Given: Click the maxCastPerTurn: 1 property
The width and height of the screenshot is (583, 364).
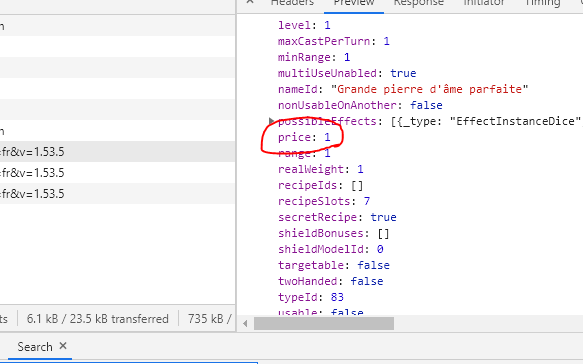Looking at the screenshot, I should [x=334, y=41].
